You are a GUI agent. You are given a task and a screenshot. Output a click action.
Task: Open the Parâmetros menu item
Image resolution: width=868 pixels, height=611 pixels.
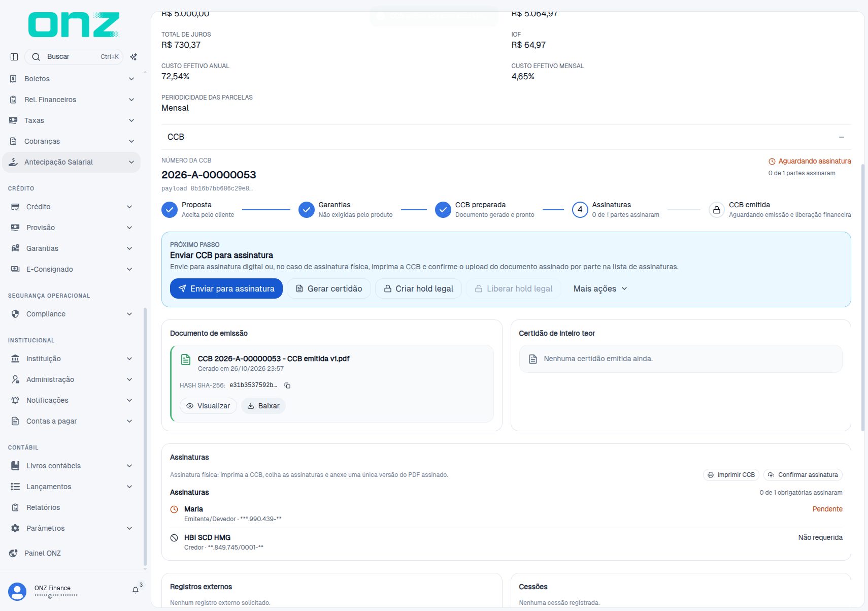coord(71,528)
